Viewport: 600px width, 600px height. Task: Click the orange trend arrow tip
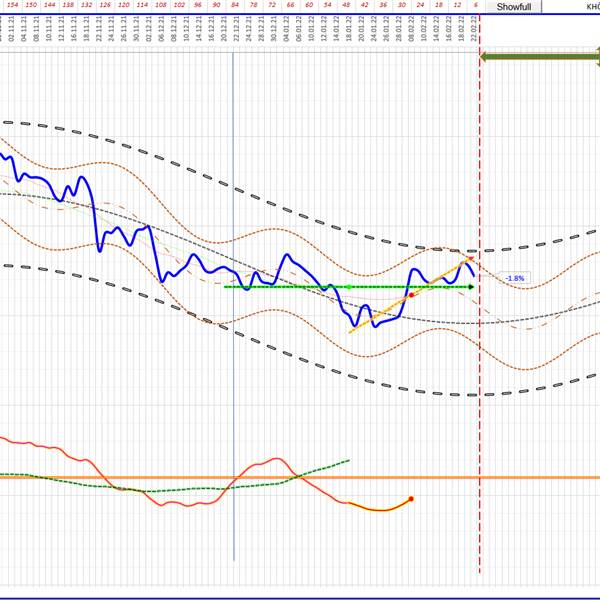471,259
